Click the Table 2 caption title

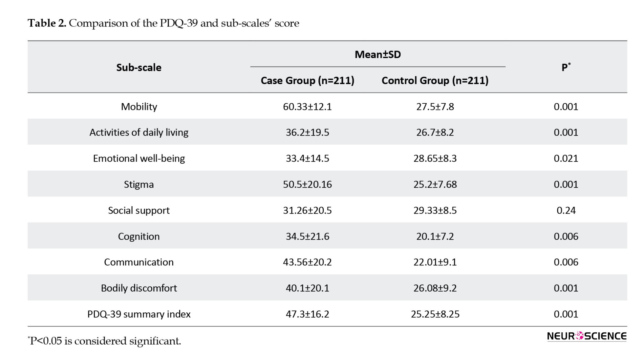tap(163, 23)
